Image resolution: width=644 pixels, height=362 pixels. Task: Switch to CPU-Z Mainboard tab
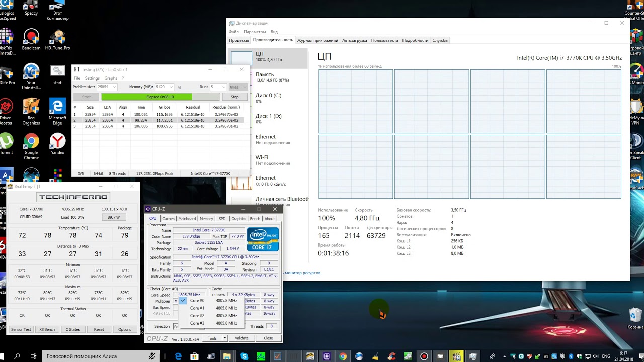pos(187,219)
